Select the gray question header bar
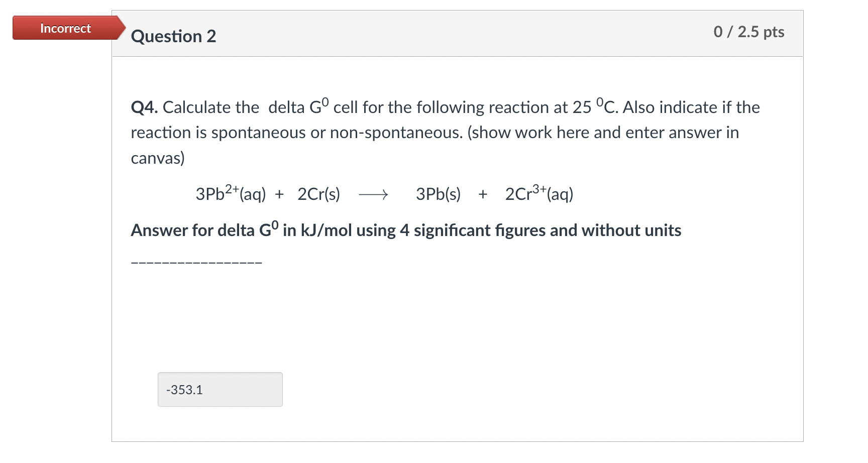Image resolution: width=868 pixels, height=463 pixels. coord(452,33)
